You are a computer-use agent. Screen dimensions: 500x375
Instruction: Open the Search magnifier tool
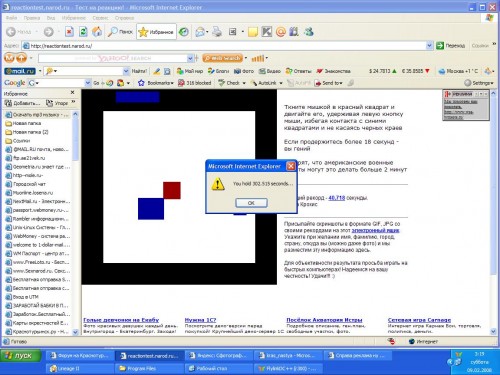120,32
